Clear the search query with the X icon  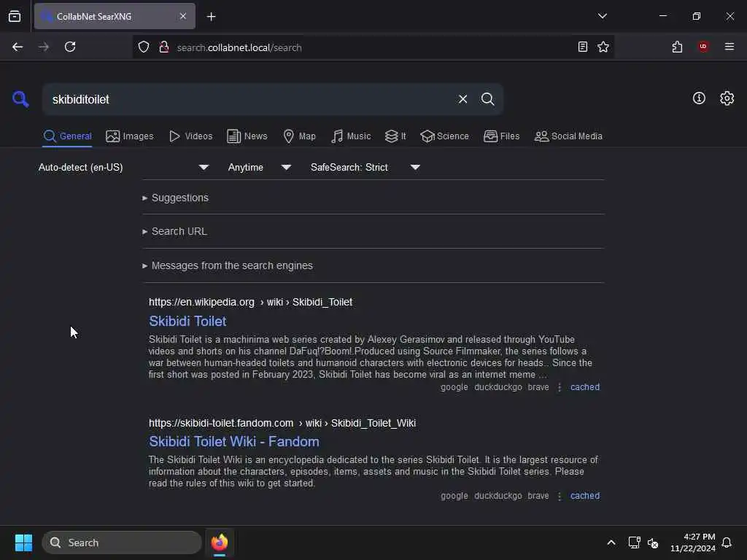(x=462, y=99)
